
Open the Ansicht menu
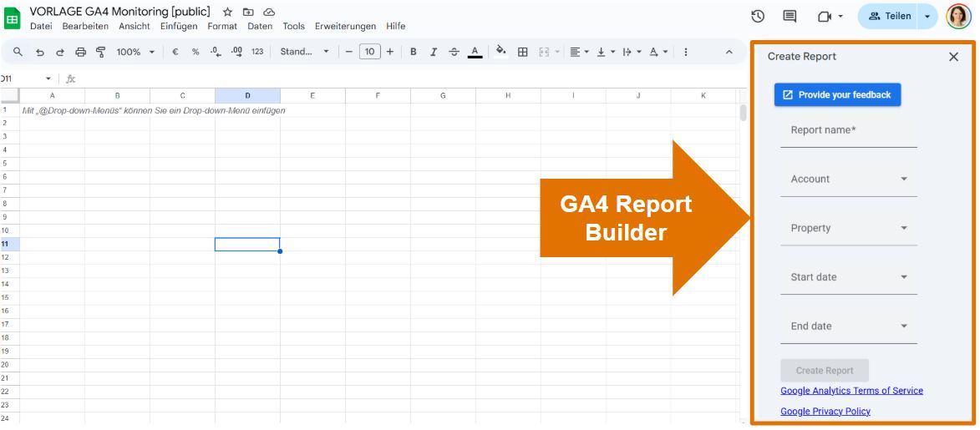[135, 26]
